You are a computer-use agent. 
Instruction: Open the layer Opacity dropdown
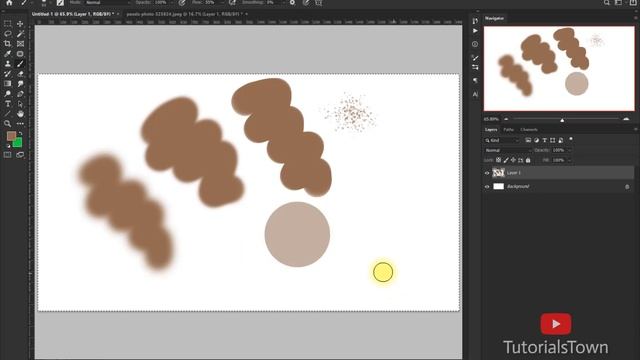click(x=561, y=150)
